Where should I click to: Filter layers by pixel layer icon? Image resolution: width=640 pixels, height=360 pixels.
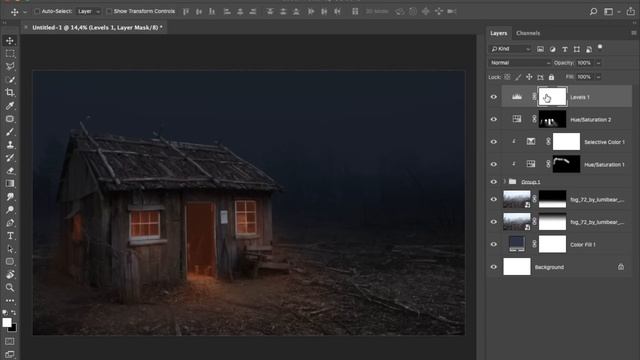coord(540,49)
